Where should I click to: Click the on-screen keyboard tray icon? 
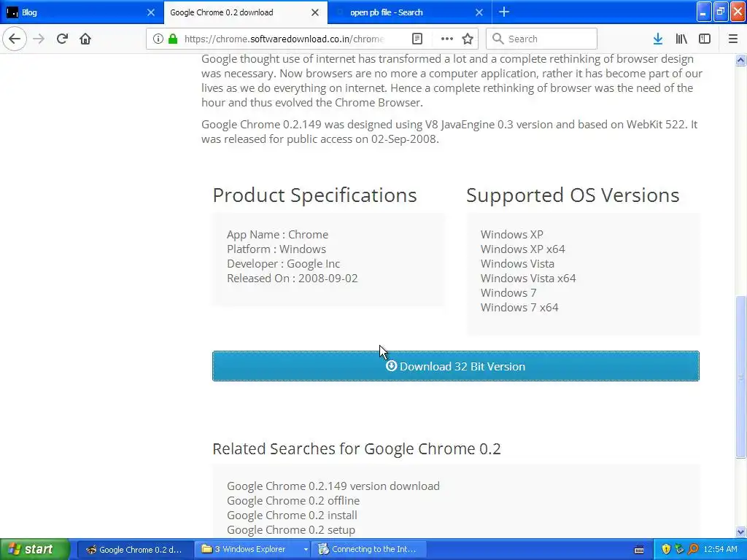(x=639, y=550)
